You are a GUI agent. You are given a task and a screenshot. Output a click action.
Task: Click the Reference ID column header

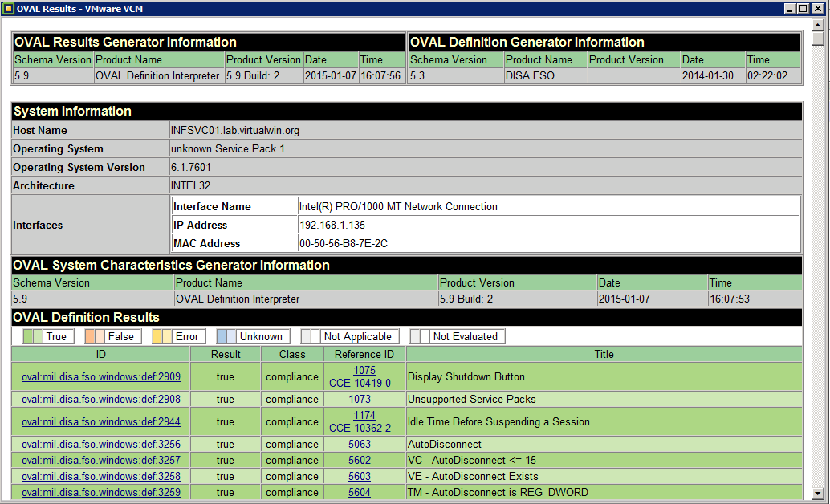[364, 354]
